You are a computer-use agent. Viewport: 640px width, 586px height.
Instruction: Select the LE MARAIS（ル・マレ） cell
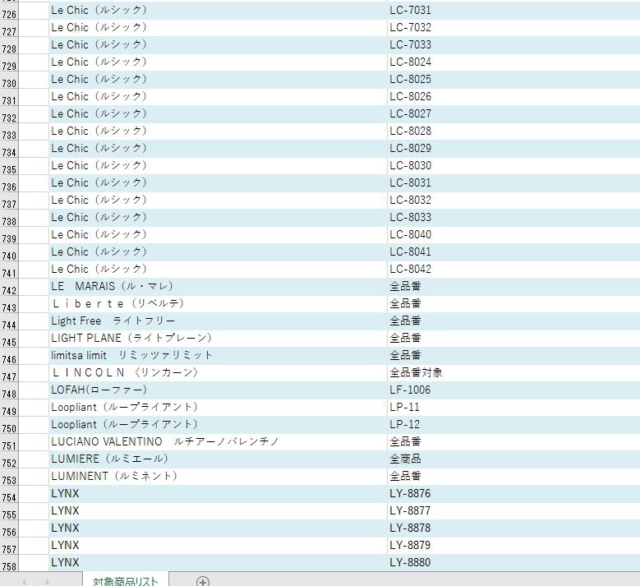coord(218,286)
